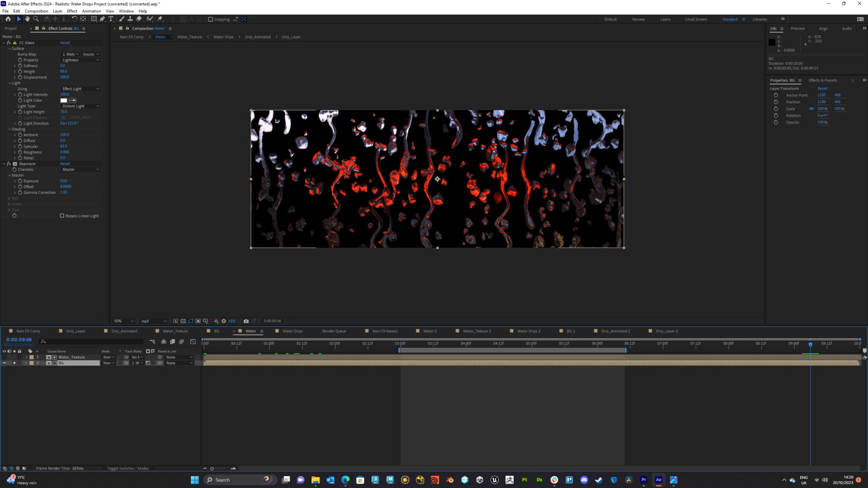Select the Pen tool
Viewport: 868px width, 488px height.
(x=102, y=19)
